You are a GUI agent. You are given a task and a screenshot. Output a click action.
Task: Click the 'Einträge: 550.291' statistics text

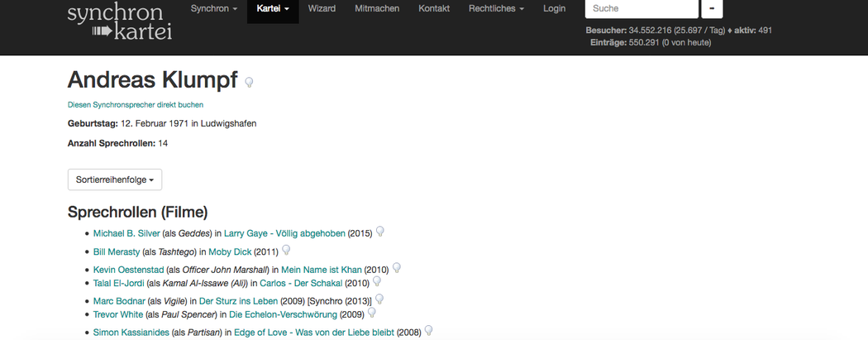pos(625,43)
